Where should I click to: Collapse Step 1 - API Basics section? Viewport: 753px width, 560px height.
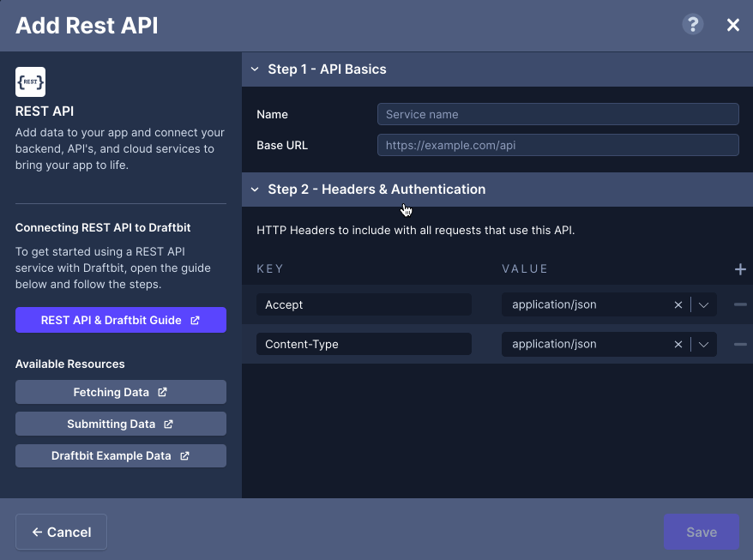255,69
